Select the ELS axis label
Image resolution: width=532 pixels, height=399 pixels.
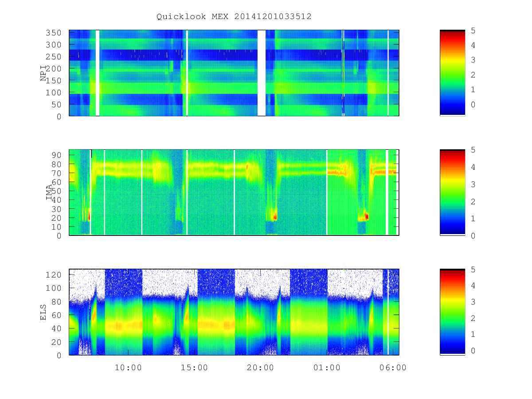43,312
